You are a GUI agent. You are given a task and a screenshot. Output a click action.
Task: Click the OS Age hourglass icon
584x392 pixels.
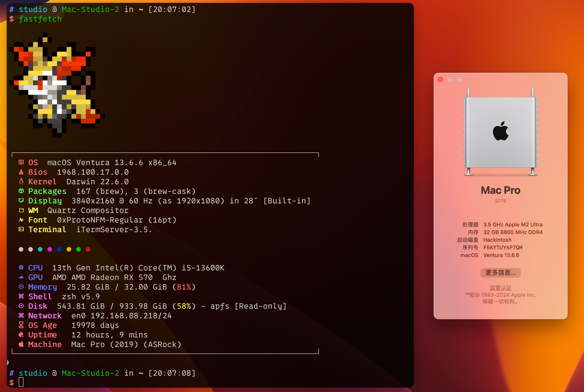[21, 325]
